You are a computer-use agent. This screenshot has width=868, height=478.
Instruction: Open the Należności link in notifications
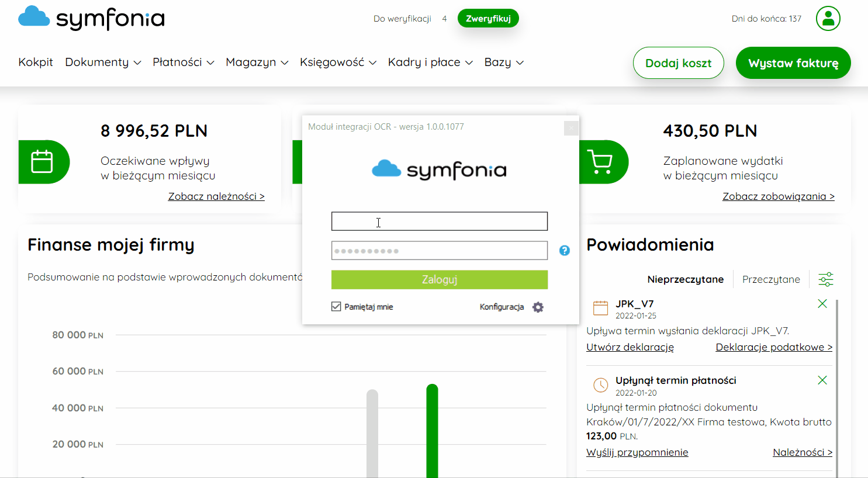(x=803, y=452)
